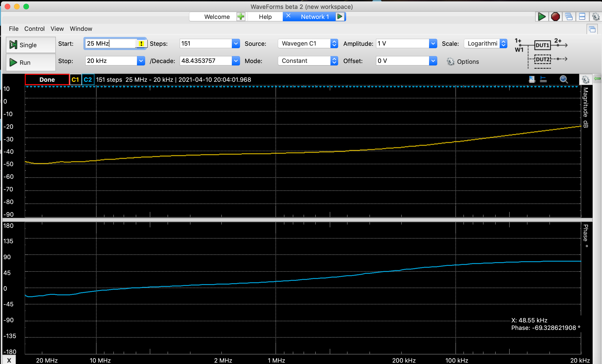602x364 pixels.
Task: Switch to the Welcome tab
Action: tap(217, 17)
